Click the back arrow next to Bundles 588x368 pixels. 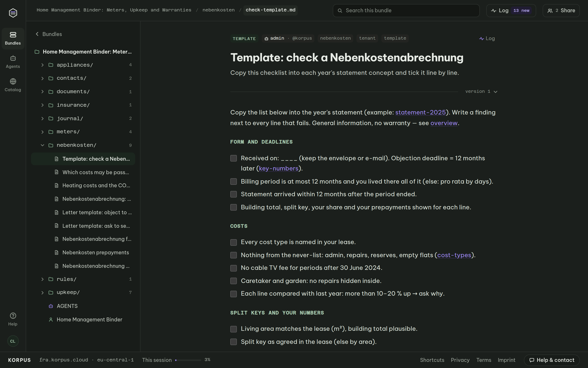[37, 34]
